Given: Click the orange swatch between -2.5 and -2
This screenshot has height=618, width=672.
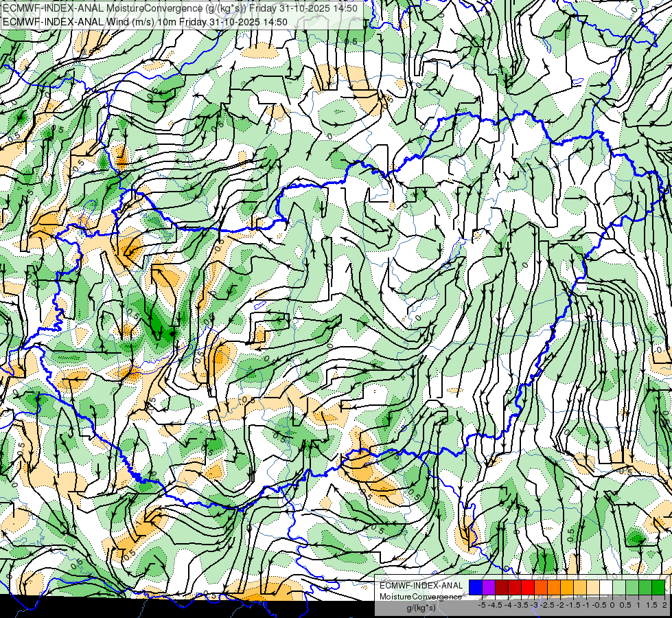Looking at the screenshot, I should click(554, 588).
